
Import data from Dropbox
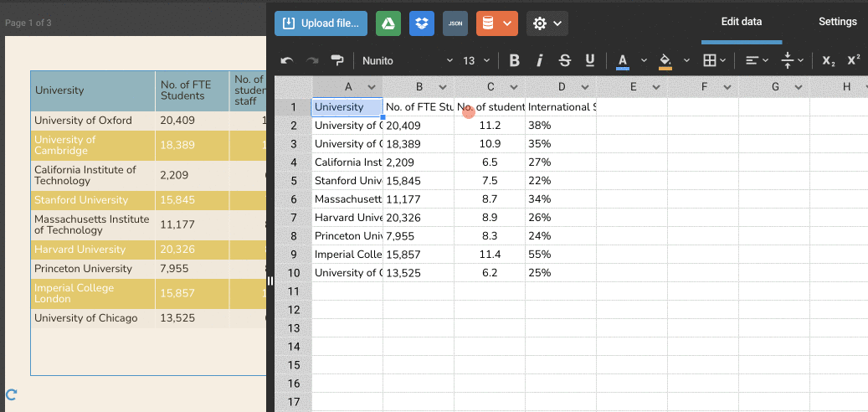pyautogui.click(x=422, y=23)
